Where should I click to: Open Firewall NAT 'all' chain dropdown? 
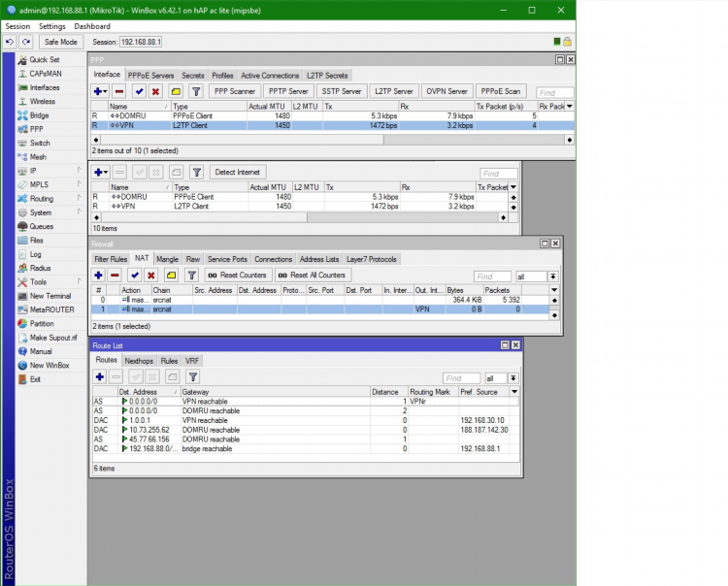[553, 277]
